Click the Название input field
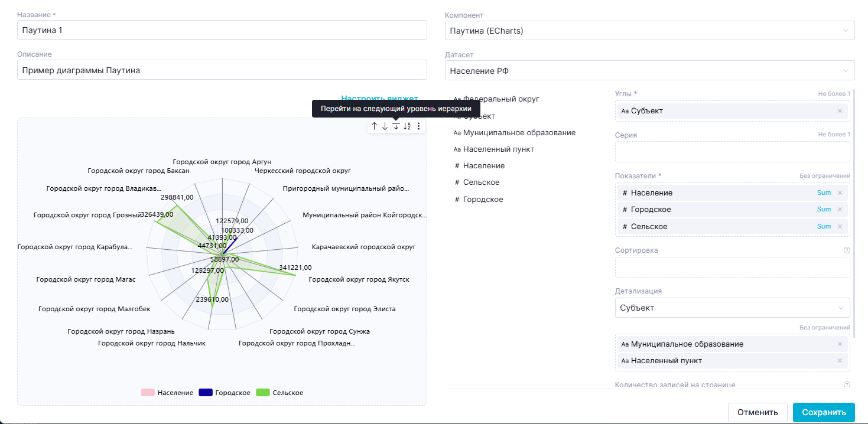This screenshot has width=868, height=424. 222,31
